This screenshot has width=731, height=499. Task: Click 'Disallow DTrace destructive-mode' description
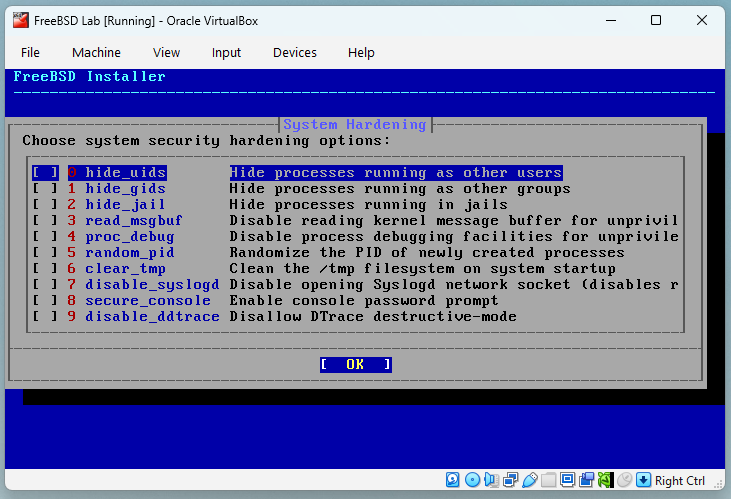point(373,317)
